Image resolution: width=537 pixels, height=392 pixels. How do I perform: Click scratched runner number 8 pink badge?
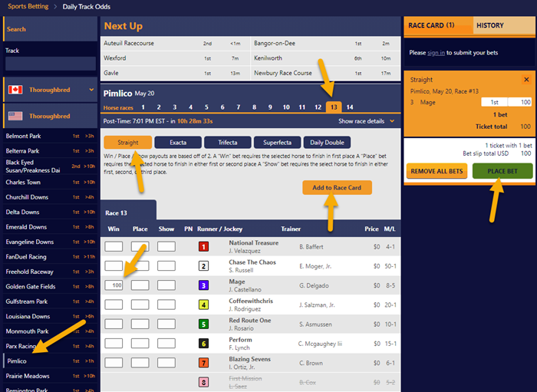203,382
